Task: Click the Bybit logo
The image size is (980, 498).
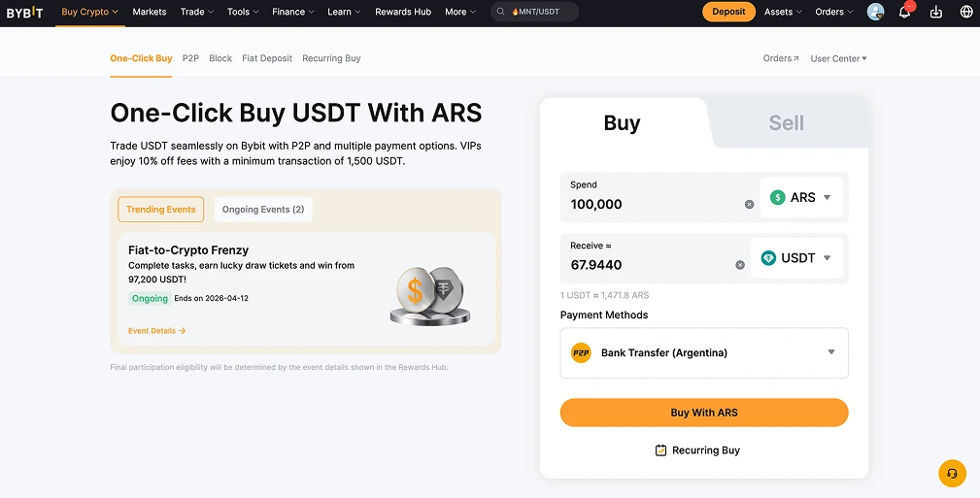Action: point(25,12)
